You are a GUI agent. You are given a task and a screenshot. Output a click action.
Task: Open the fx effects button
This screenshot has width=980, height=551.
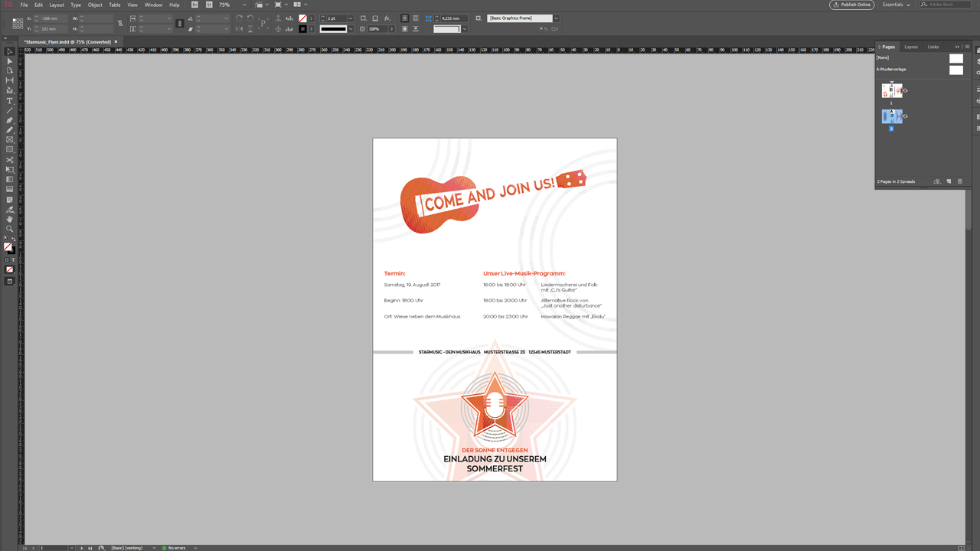point(387,18)
